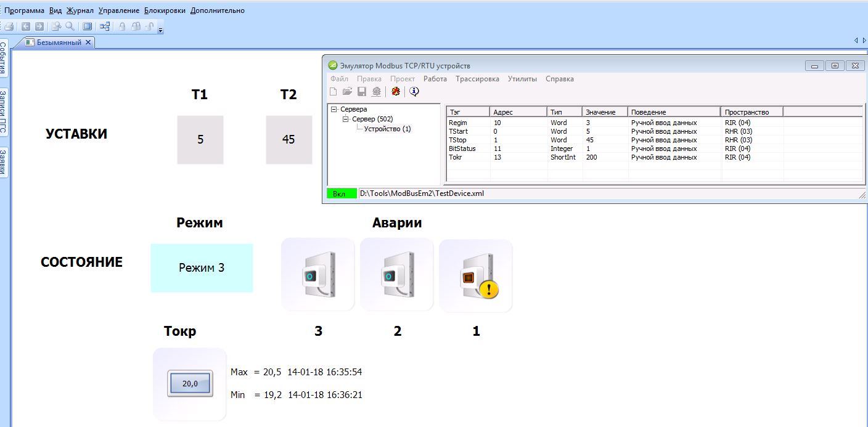Click the red-yellow stop icon in emulator toolbar

395,92
